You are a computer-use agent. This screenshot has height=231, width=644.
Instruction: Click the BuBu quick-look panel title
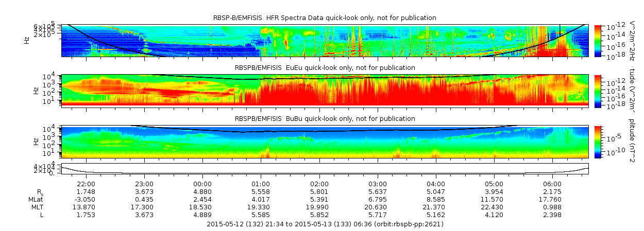(x=325, y=118)
